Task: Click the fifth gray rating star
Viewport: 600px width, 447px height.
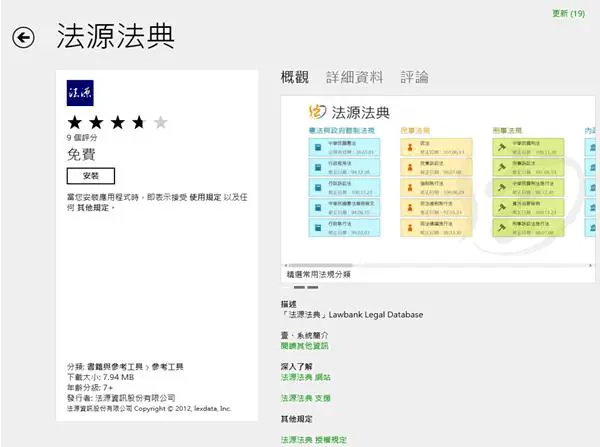Action: click(x=161, y=122)
